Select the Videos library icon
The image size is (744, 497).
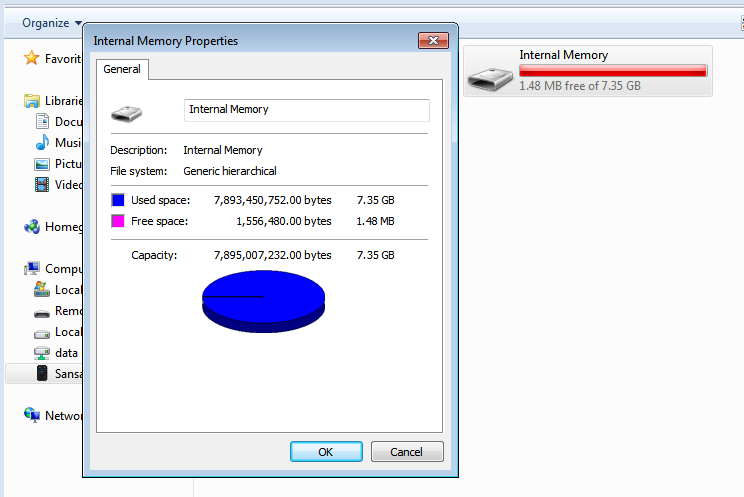[42, 185]
